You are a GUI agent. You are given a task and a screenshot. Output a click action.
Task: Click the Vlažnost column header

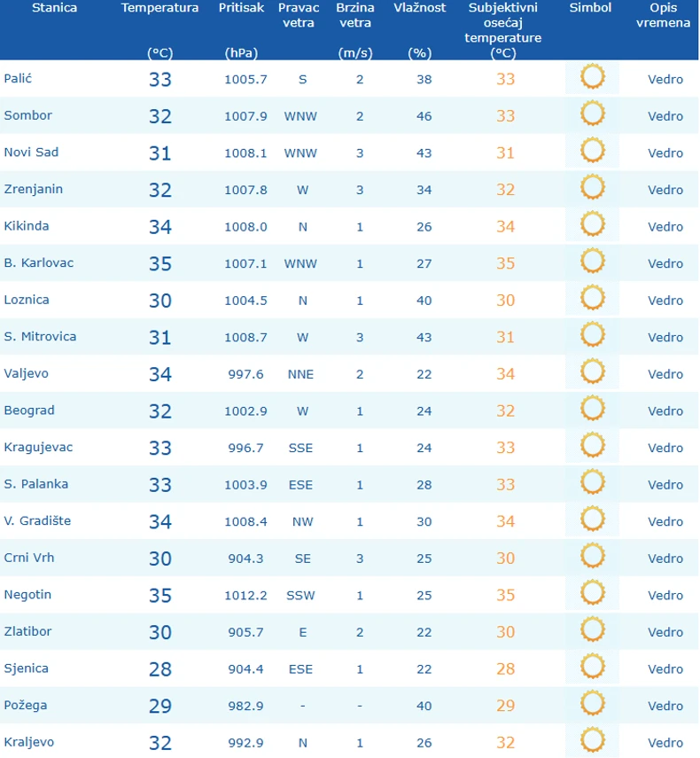tap(420, 8)
